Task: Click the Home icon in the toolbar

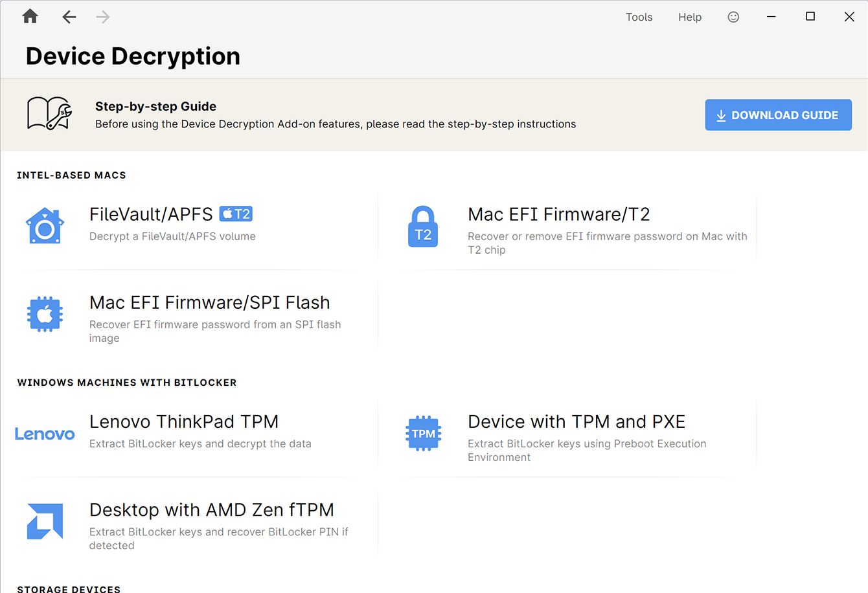Action: point(30,17)
